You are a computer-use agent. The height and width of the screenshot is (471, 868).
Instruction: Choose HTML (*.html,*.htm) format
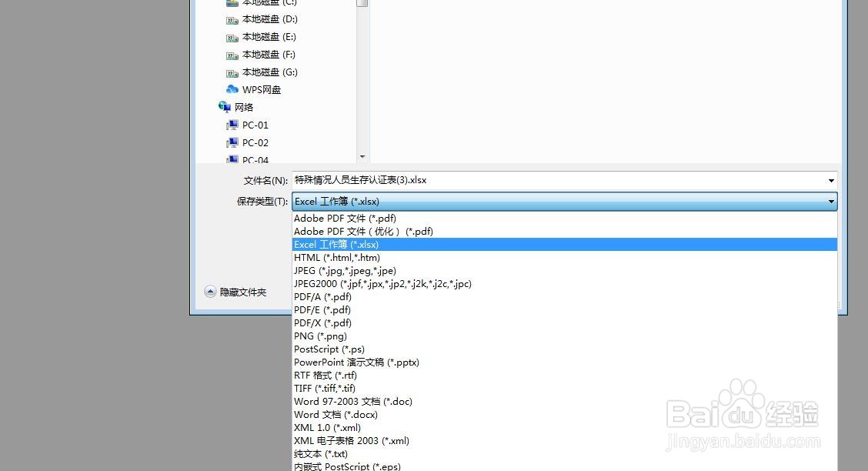(x=565, y=257)
